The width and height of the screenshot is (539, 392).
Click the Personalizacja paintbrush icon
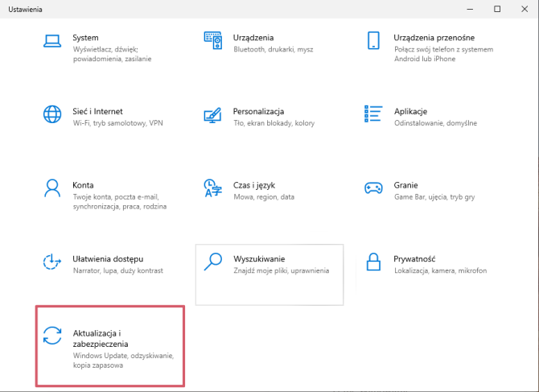212,114
